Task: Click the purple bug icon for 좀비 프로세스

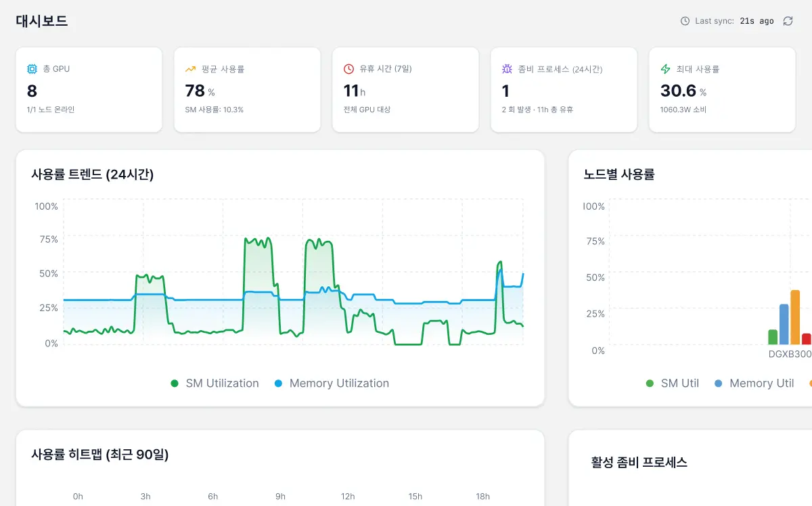Action: pyautogui.click(x=507, y=68)
